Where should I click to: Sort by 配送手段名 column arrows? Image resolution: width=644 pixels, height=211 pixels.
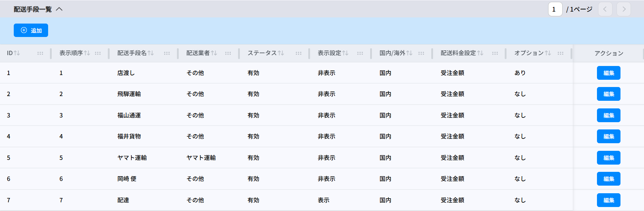click(151, 53)
